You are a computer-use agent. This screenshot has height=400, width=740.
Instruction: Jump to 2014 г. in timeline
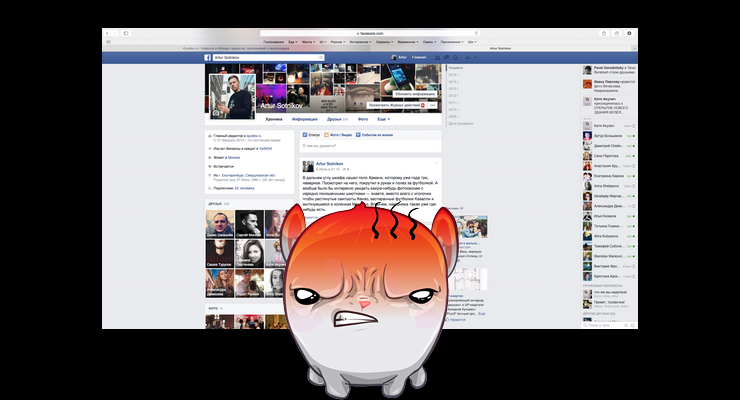(x=453, y=82)
